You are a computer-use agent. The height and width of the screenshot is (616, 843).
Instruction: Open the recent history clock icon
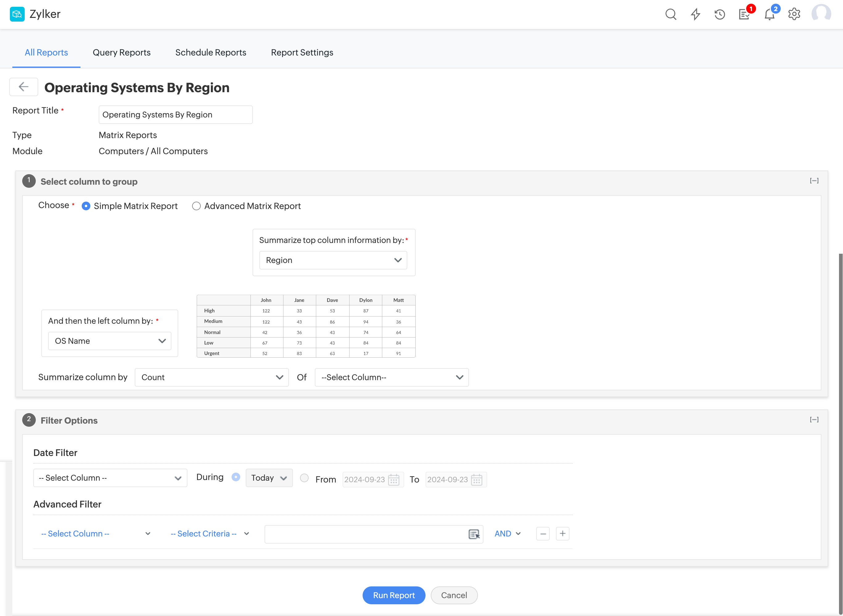pos(720,14)
